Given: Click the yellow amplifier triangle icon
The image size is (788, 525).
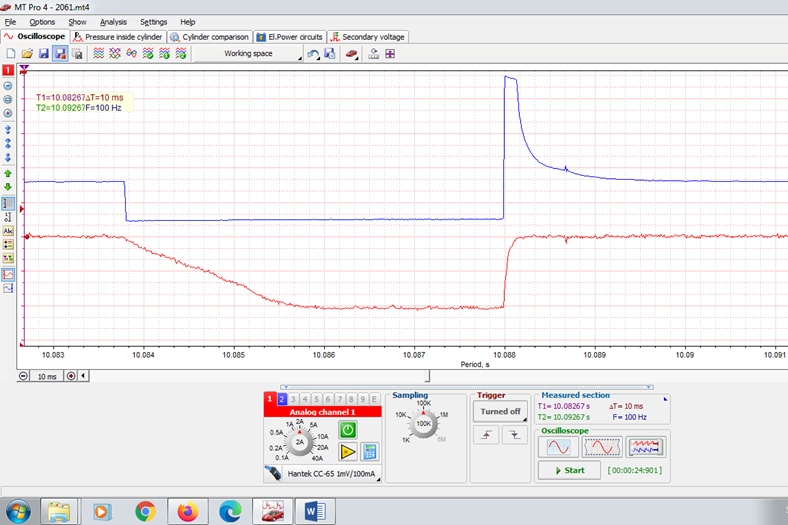Looking at the screenshot, I should tap(347, 451).
